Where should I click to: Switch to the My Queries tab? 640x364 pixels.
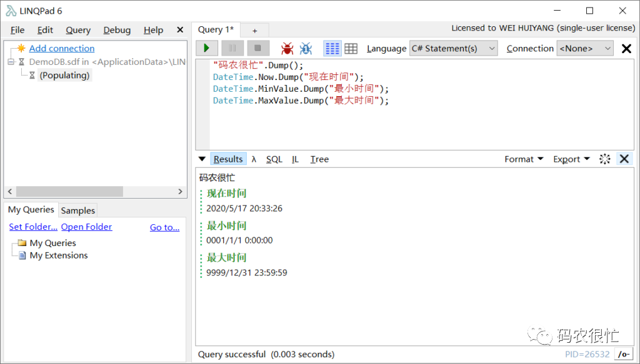click(x=31, y=210)
